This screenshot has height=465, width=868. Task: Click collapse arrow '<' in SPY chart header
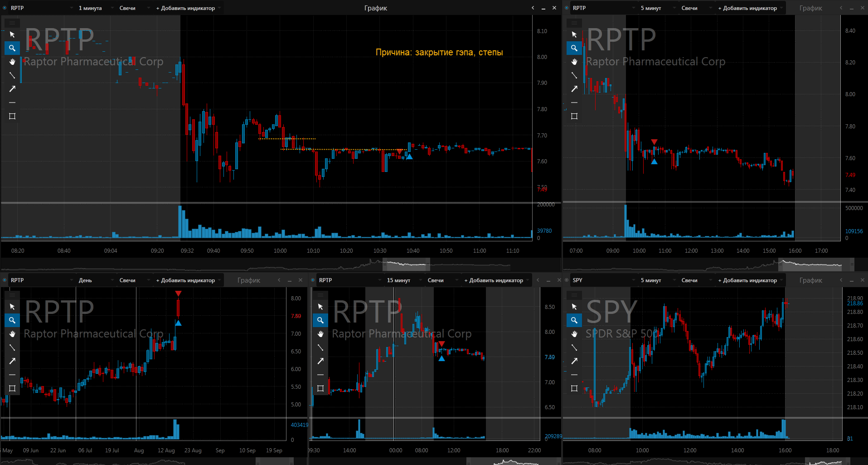[x=841, y=280]
